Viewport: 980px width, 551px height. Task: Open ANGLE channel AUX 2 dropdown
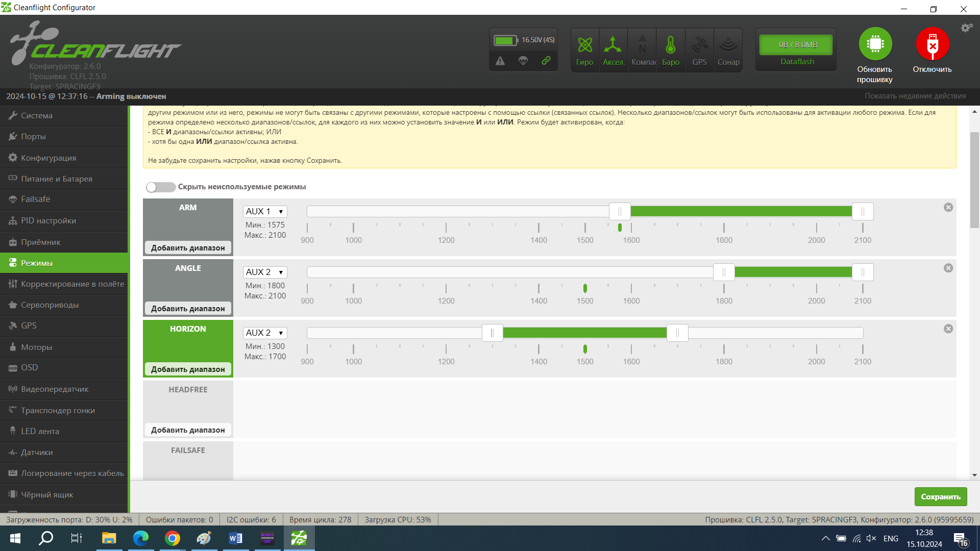tap(264, 272)
